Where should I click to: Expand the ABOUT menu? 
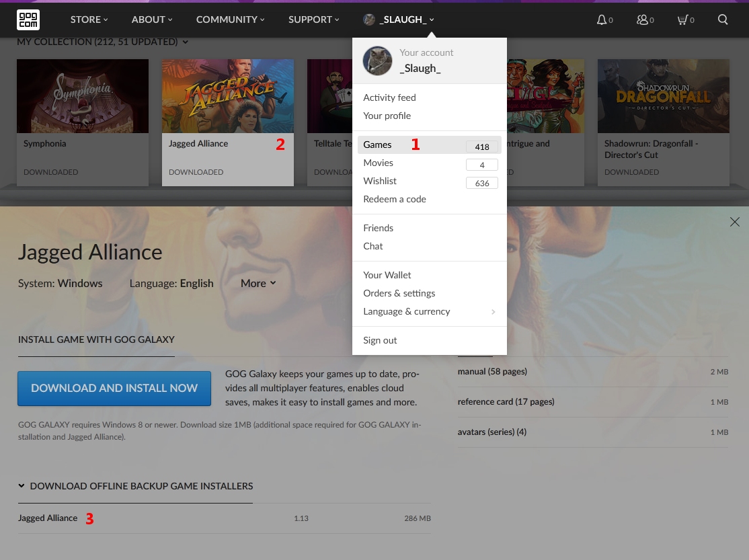pyautogui.click(x=152, y=19)
